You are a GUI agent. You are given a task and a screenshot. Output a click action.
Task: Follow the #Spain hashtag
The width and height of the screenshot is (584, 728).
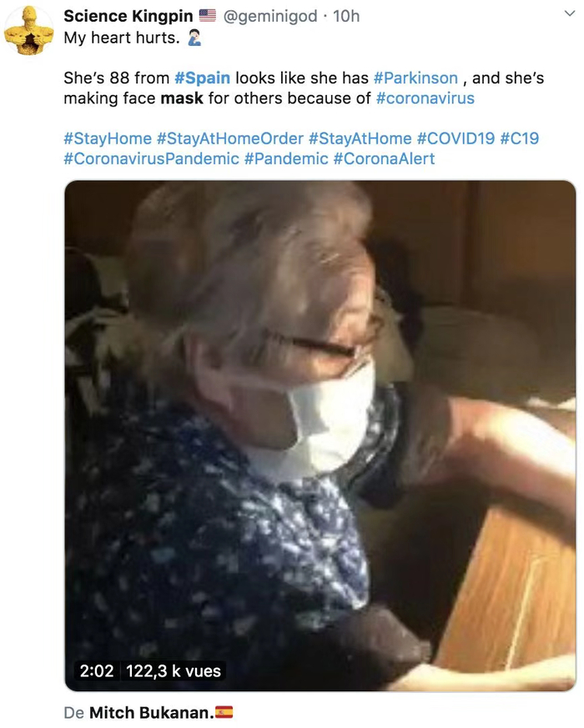click(x=202, y=78)
